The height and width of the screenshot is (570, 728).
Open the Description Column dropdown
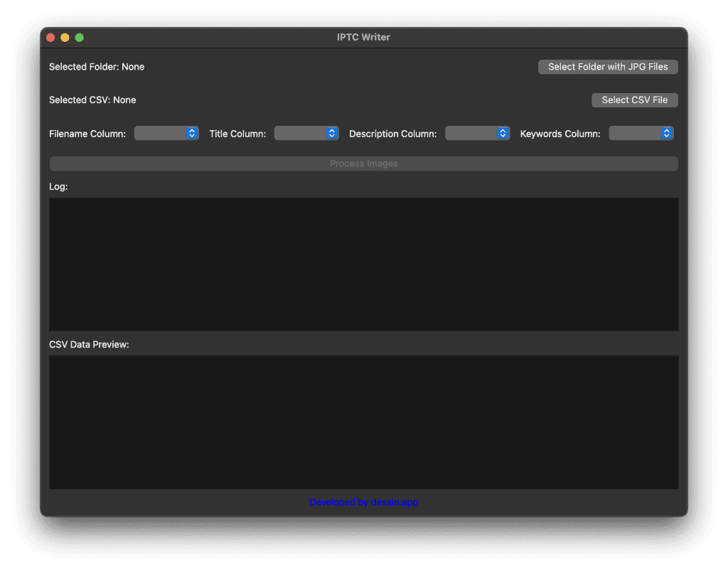(x=477, y=133)
